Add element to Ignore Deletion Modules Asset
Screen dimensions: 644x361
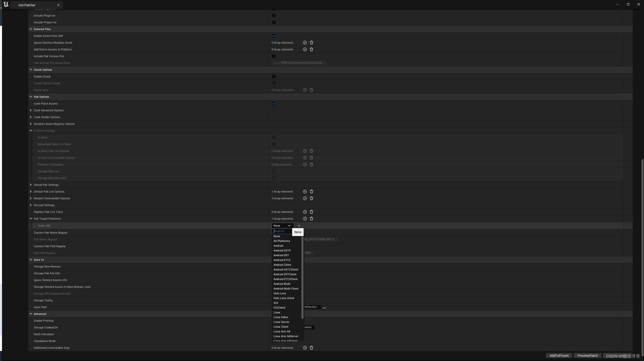point(305,43)
